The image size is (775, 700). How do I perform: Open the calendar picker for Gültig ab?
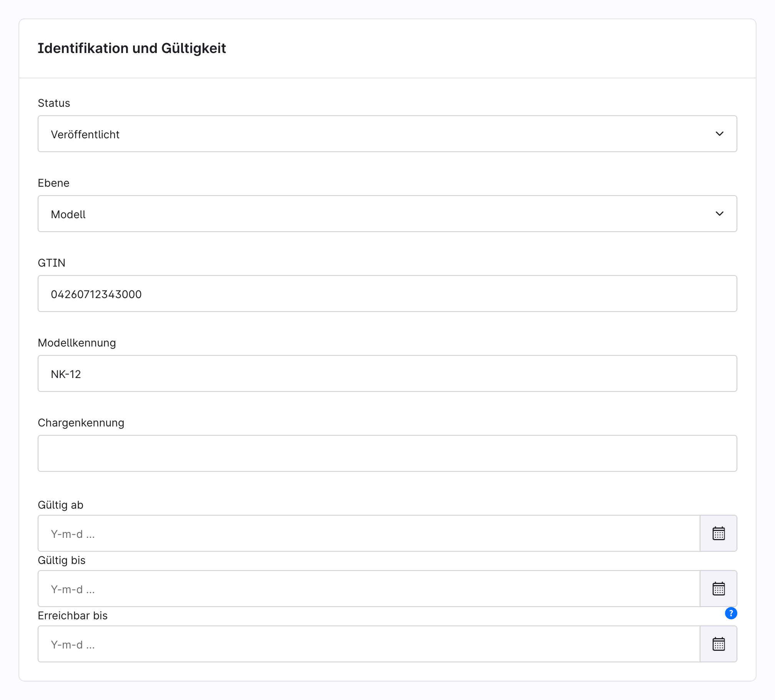click(x=718, y=533)
